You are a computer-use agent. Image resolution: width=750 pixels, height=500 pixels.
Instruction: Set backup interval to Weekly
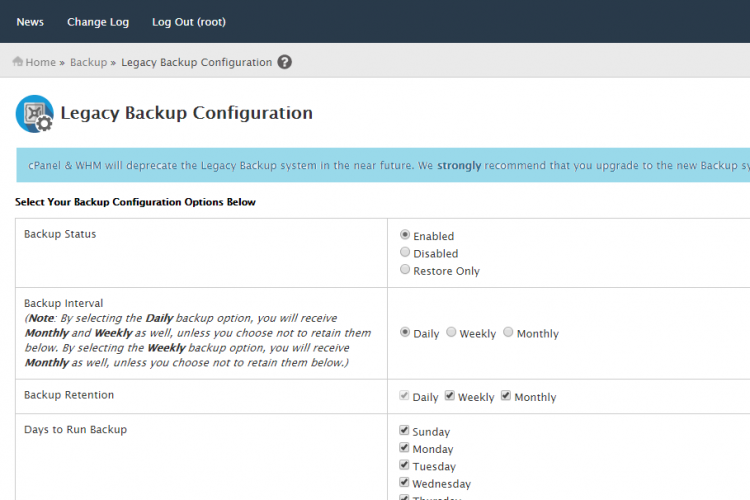[451, 332]
